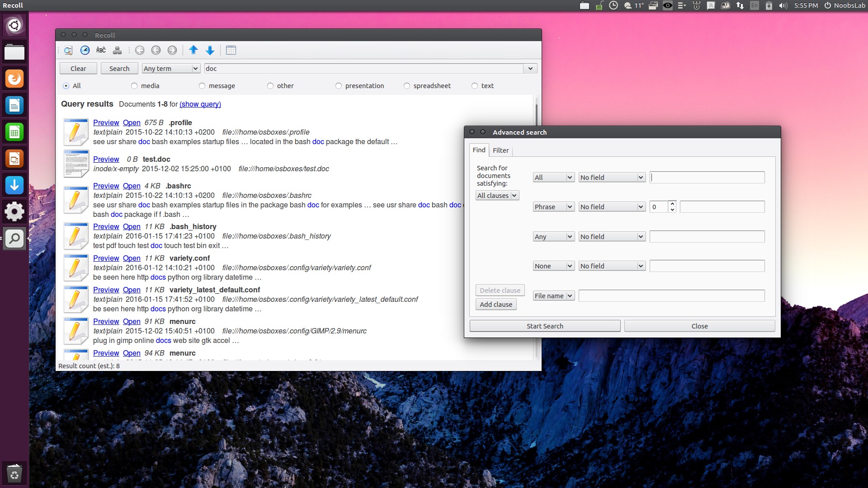Select the Find tab
The height and width of the screenshot is (488, 868).
pos(479,150)
